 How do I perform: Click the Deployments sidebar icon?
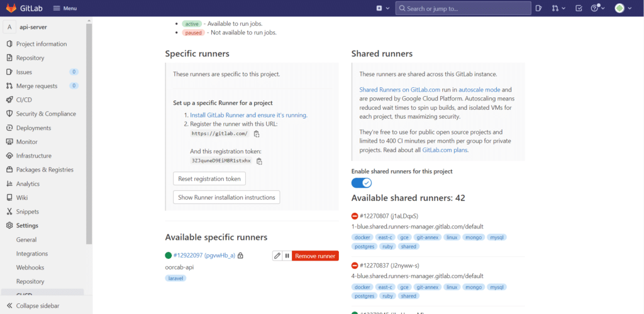click(9, 127)
